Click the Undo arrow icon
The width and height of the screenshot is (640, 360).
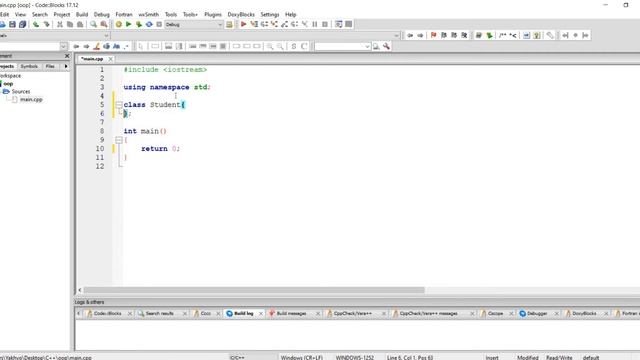36,24
